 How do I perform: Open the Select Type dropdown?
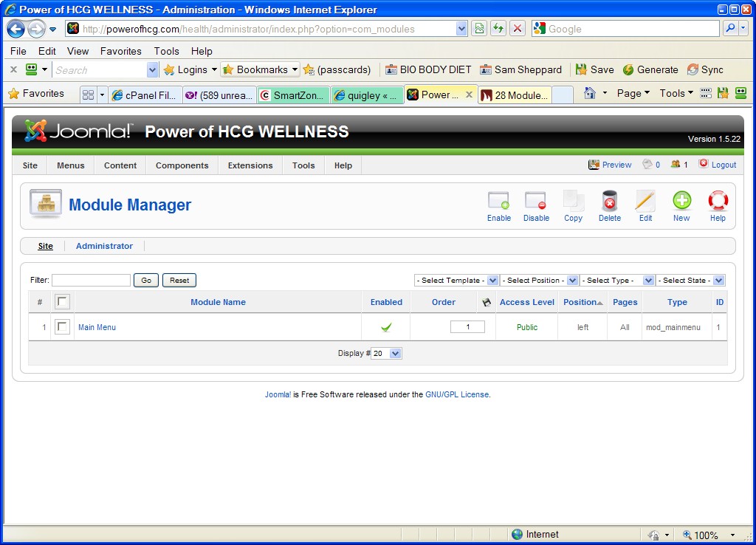pos(617,280)
